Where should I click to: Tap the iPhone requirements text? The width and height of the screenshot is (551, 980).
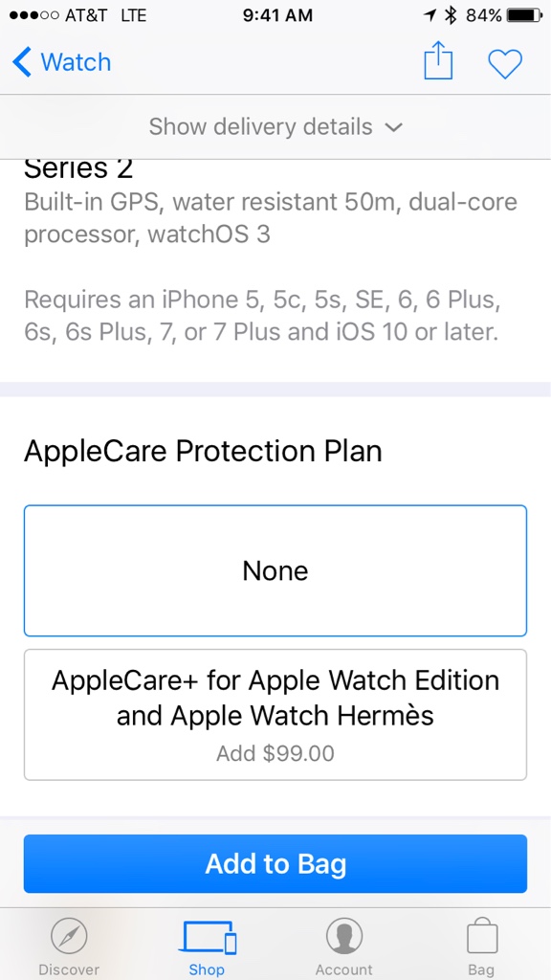(x=262, y=316)
